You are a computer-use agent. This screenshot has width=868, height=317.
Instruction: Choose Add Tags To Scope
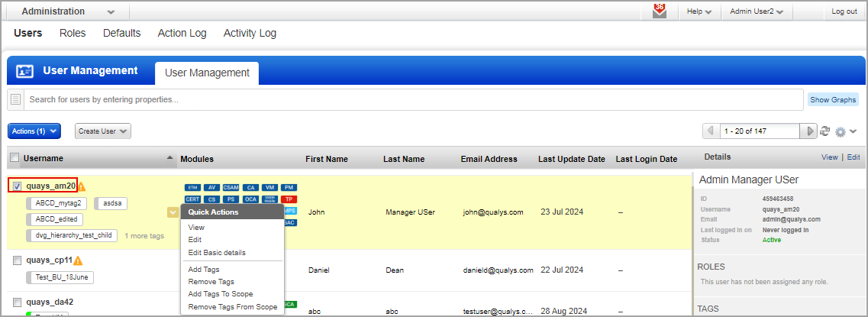tap(221, 294)
